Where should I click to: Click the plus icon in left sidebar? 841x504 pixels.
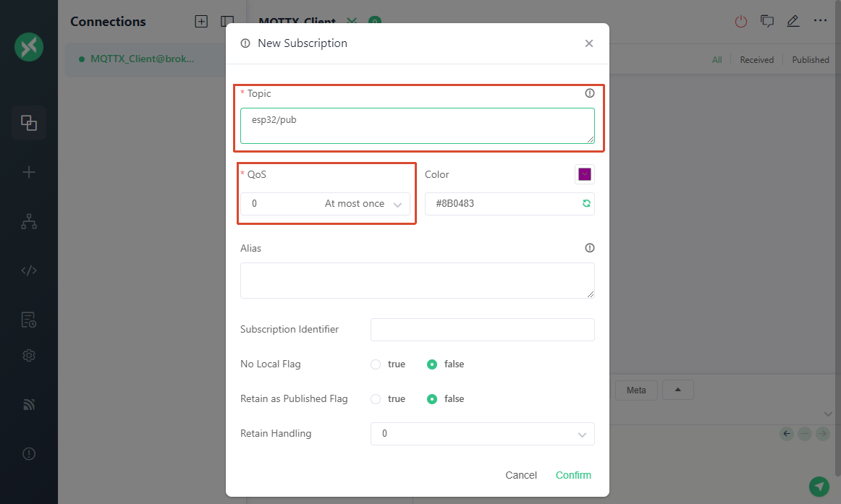[x=29, y=172]
